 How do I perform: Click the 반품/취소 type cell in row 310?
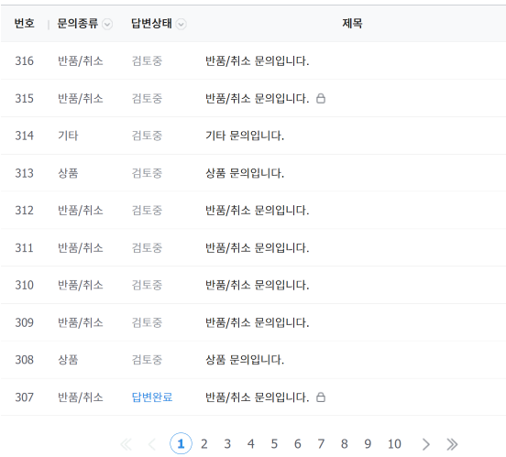(80, 285)
